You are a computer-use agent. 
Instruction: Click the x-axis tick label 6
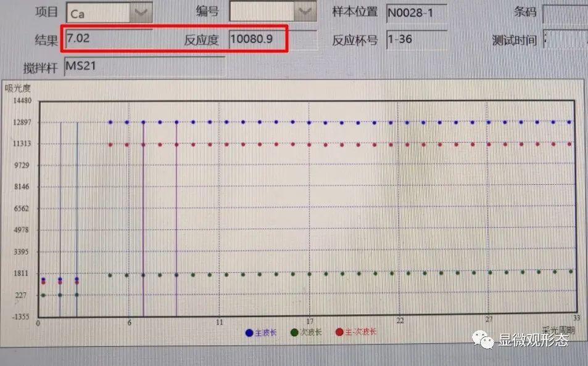point(130,322)
